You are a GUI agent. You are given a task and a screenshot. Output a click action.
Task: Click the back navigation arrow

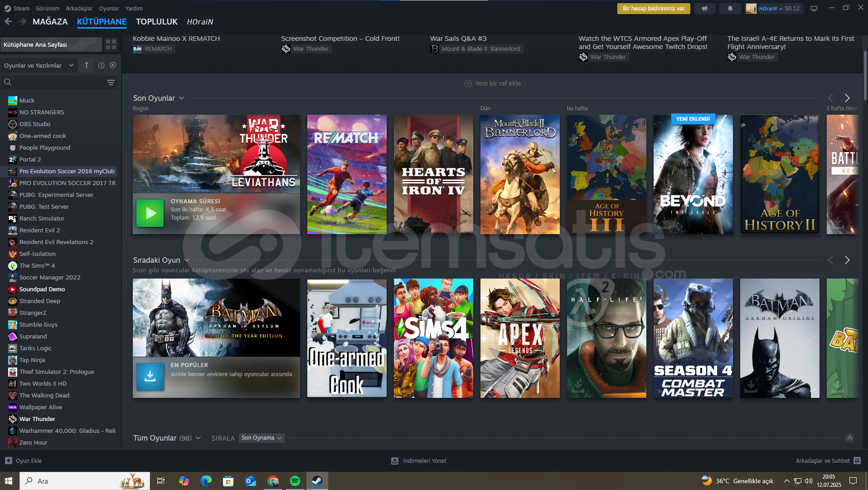pos(8,21)
